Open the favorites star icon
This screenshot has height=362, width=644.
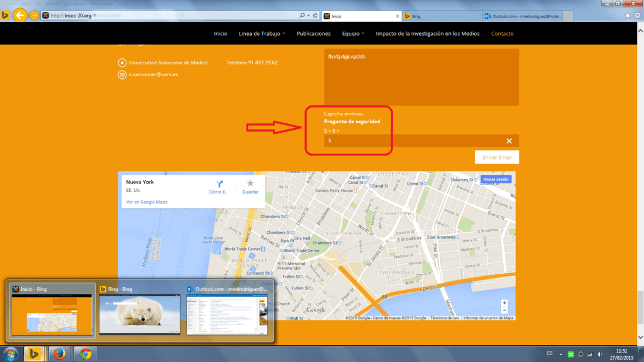627,16
